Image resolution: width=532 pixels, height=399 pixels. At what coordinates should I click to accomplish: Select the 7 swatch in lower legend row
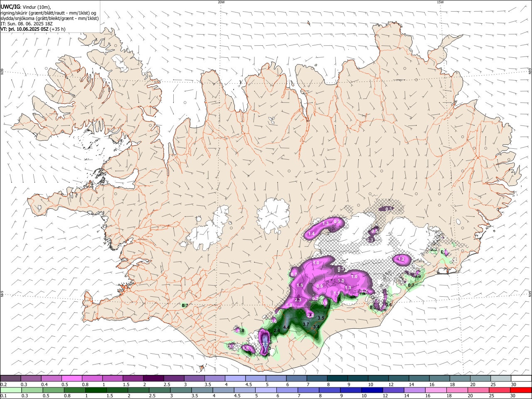[x=308, y=390]
